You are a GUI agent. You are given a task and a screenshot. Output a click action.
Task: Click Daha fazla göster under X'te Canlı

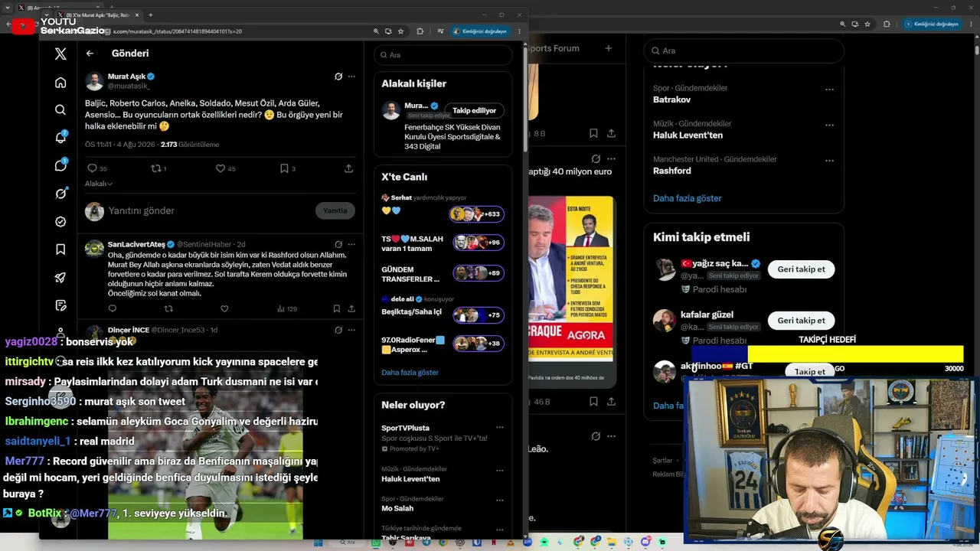coord(410,373)
